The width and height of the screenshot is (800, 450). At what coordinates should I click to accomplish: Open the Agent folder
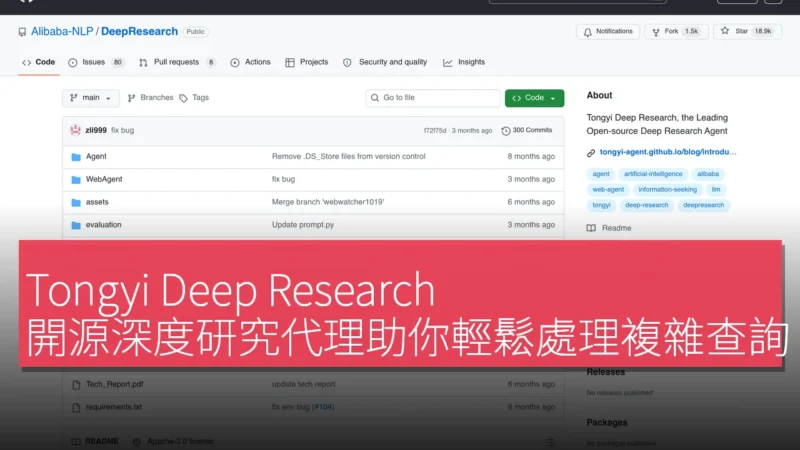pyautogui.click(x=96, y=157)
